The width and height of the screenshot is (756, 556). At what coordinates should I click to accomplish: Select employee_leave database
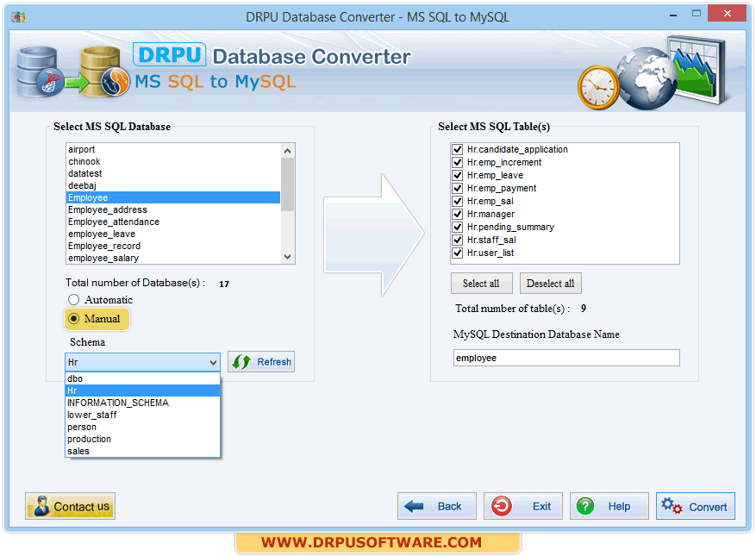tap(173, 234)
